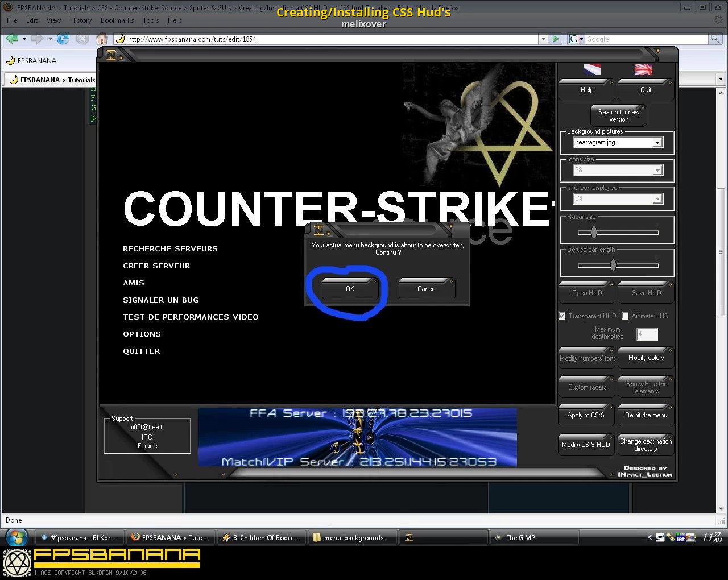Select the British flag language icon
Screen dimensions: 728x580
point(643,69)
